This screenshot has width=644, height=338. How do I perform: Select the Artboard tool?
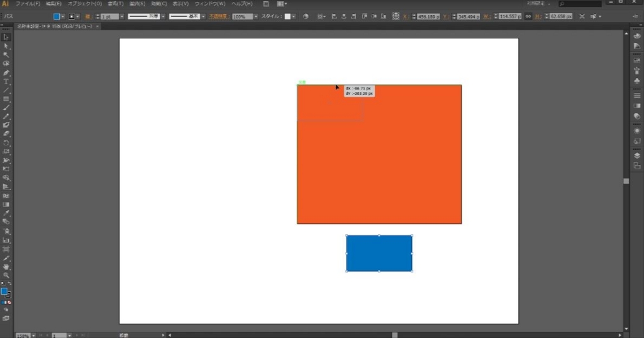tap(6, 249)
